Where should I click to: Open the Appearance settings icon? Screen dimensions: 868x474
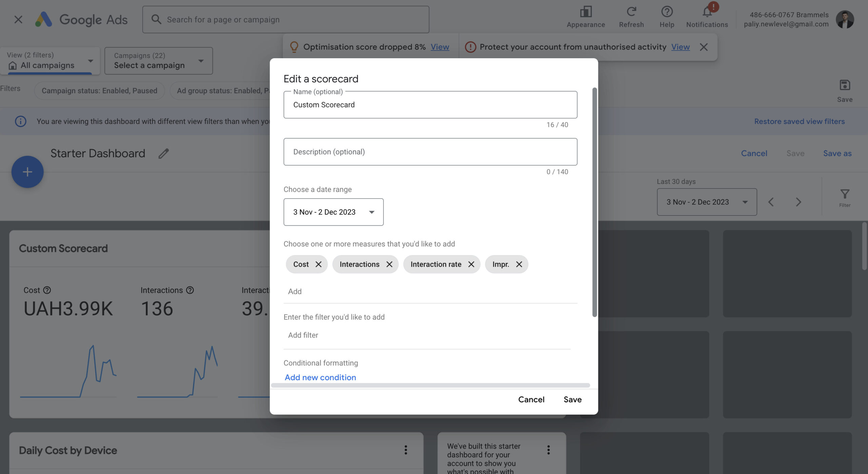(586, 12)
